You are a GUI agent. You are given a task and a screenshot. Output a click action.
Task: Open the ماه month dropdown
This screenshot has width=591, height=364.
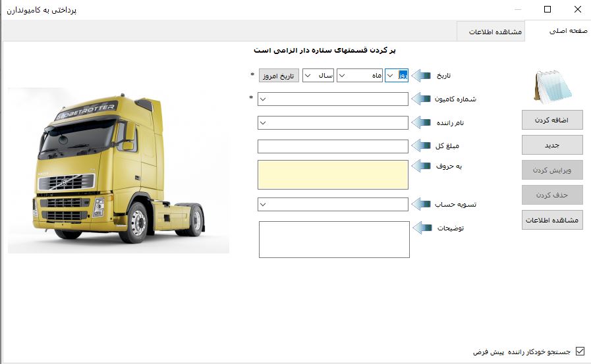tap(343, 76)
